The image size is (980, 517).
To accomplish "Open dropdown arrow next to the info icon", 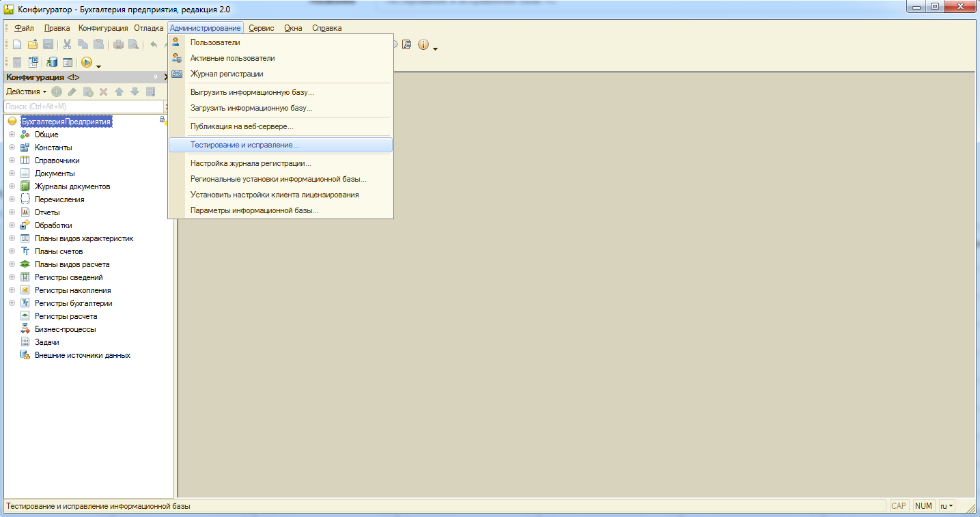I will click(x=435, y=48).
